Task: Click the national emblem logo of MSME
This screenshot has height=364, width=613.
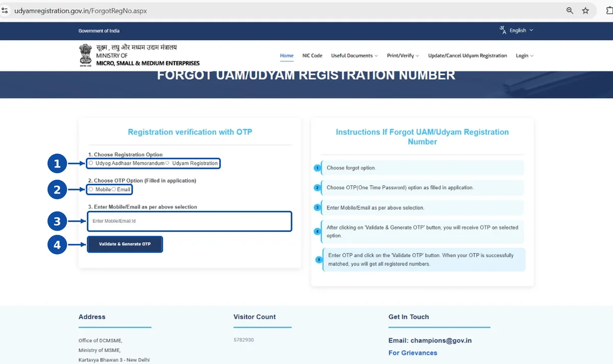Action: tap(85, 55)
